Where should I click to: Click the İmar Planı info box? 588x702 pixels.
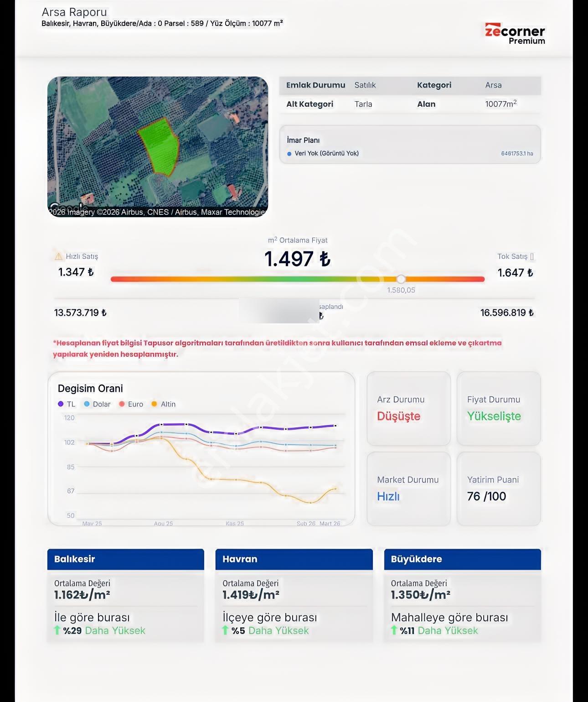(x=410, y=145)
